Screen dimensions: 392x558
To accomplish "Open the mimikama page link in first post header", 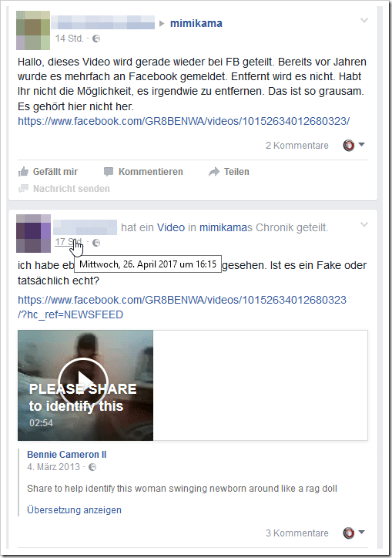I will pos(196,23).
